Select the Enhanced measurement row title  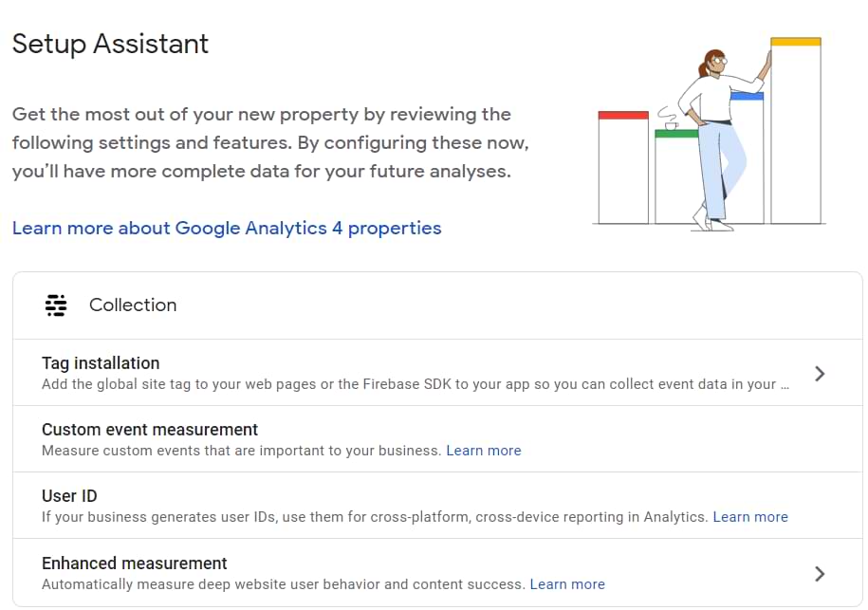point(135,563)
